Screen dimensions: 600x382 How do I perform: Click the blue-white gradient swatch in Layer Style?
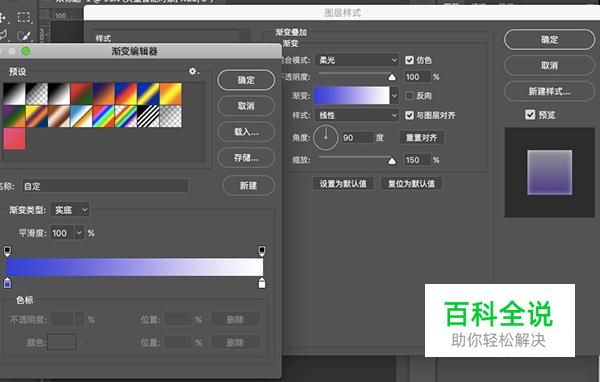click(x=352, y=96)
